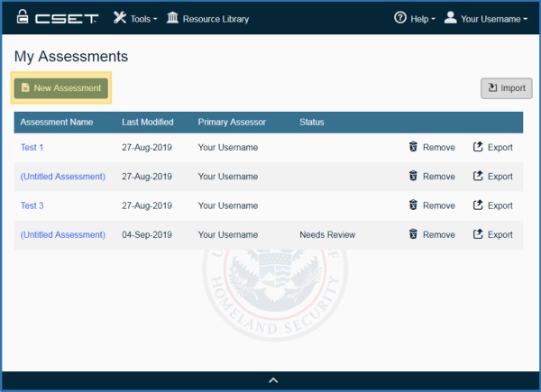Sort by the Last Modified column header
The height and width of the screenshot is (392, 541).
[x=148, y=122]
